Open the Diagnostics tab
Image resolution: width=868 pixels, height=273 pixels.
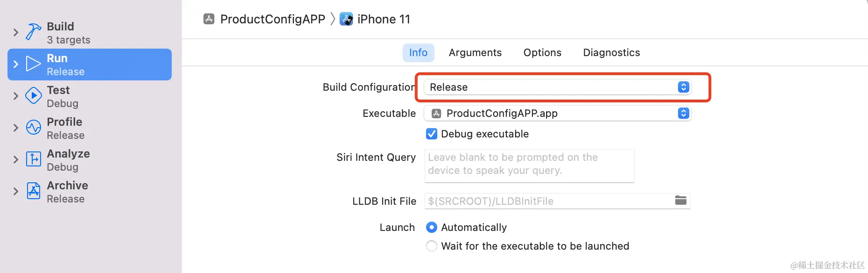pyautogui.click(x=611, y=53)
